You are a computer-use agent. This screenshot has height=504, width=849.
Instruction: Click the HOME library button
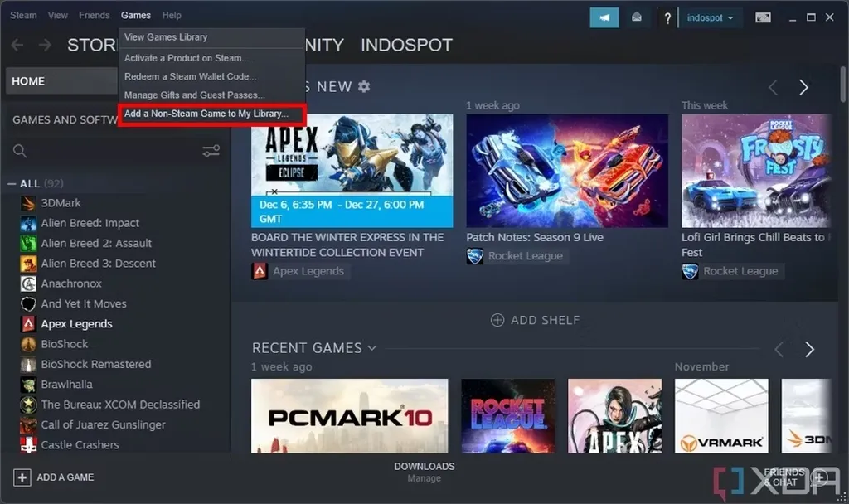61,81
